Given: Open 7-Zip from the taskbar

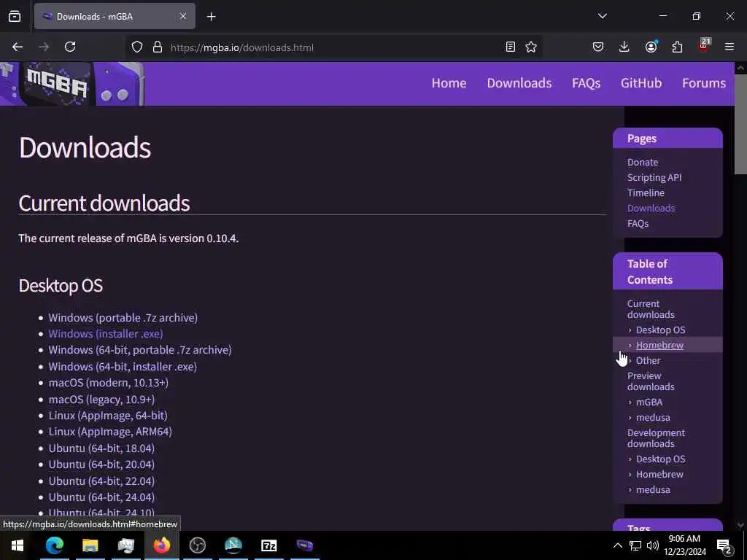Looking at the screenshot, I should click(268, 545).
